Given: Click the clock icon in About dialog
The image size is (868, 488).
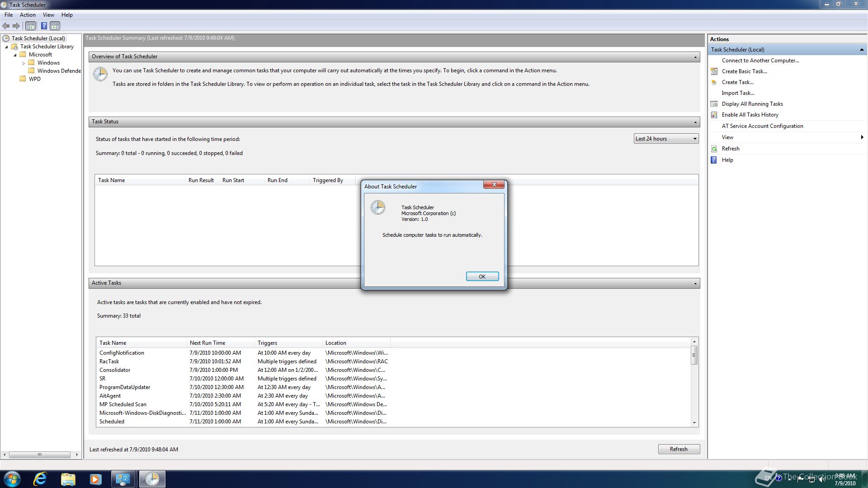Looking at the screenshot, I should pos(378,207).
